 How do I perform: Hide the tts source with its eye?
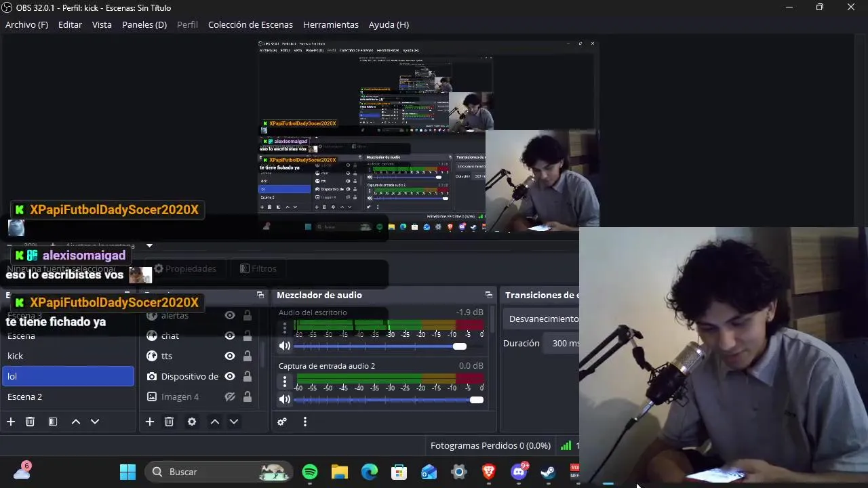[x=230, y=356]
